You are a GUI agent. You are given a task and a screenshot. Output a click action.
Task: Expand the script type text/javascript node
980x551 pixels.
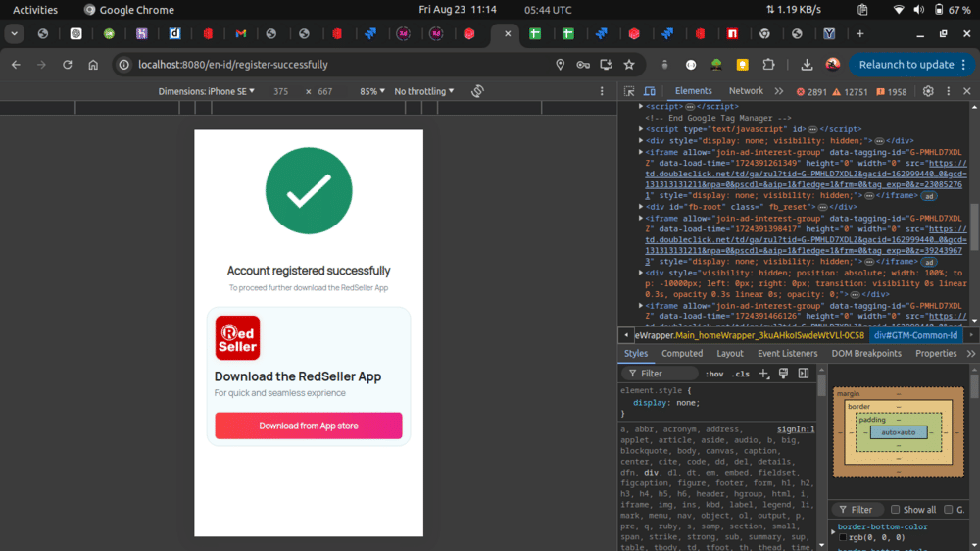pos(641,128)
